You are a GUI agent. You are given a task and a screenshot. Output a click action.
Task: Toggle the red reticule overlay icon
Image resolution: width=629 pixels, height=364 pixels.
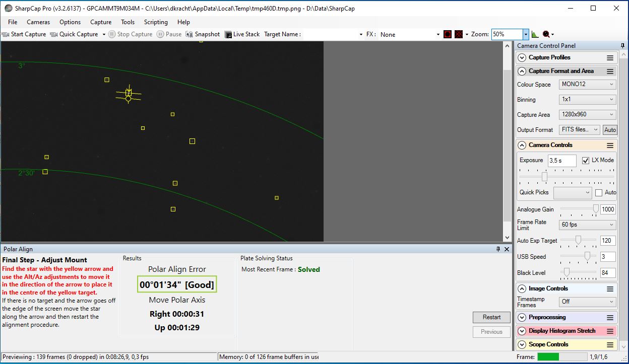pyautogui.click(x=447, y=34)
